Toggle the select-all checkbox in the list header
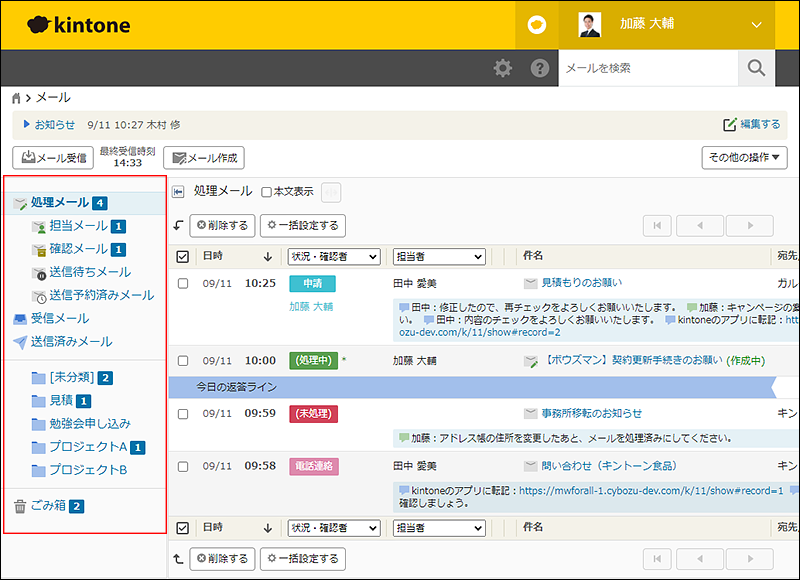Viewport: 800px width, 580px height. [184, 256]
